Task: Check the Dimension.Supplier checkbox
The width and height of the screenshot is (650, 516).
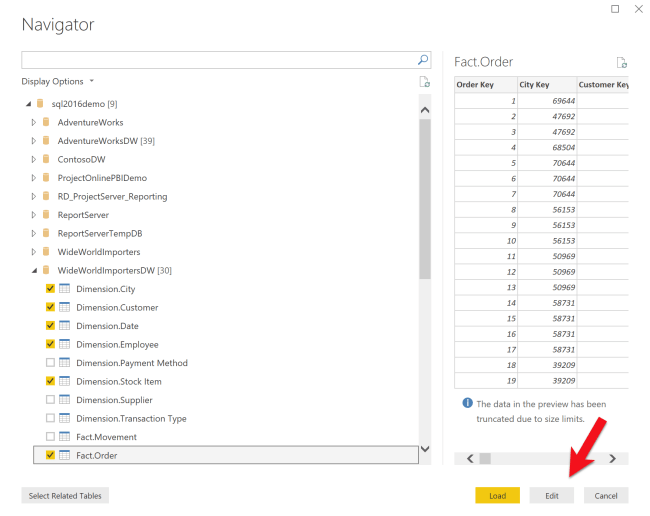Action: tap(50, 400)
